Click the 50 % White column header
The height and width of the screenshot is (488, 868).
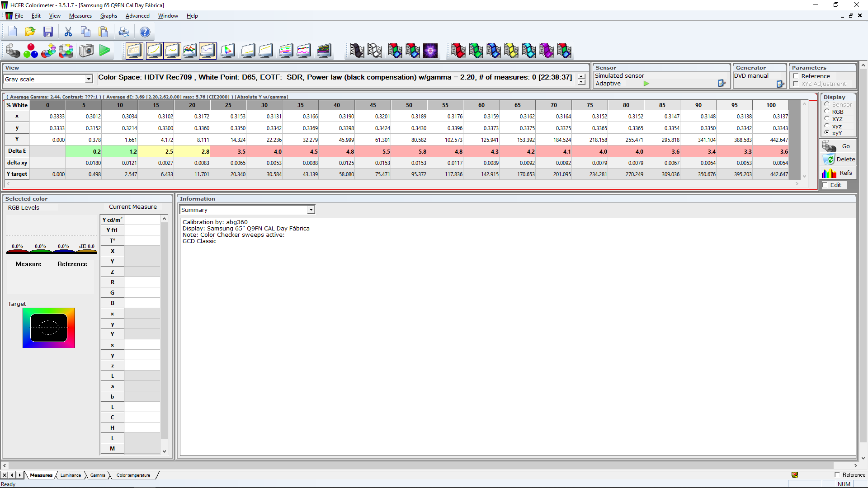tap(409, 105)
